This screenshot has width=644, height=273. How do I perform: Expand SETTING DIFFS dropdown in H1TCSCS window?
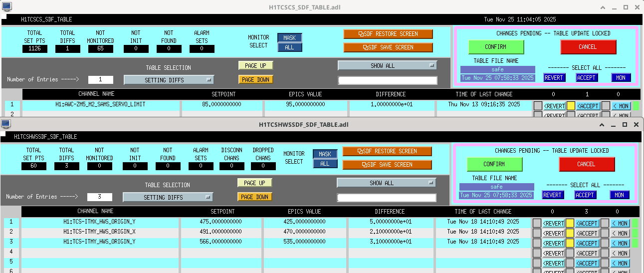pyautogui.click(x=169, y=80)
